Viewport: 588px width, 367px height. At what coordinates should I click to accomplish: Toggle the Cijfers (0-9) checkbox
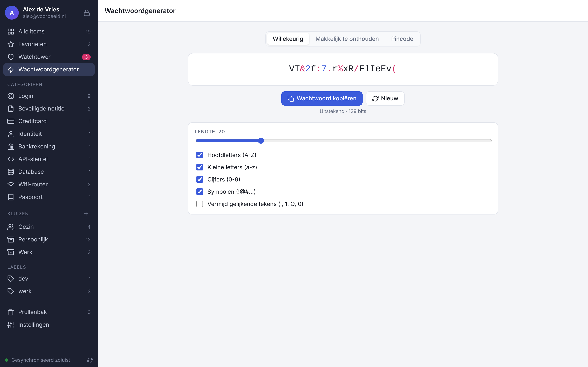point(199,179)
